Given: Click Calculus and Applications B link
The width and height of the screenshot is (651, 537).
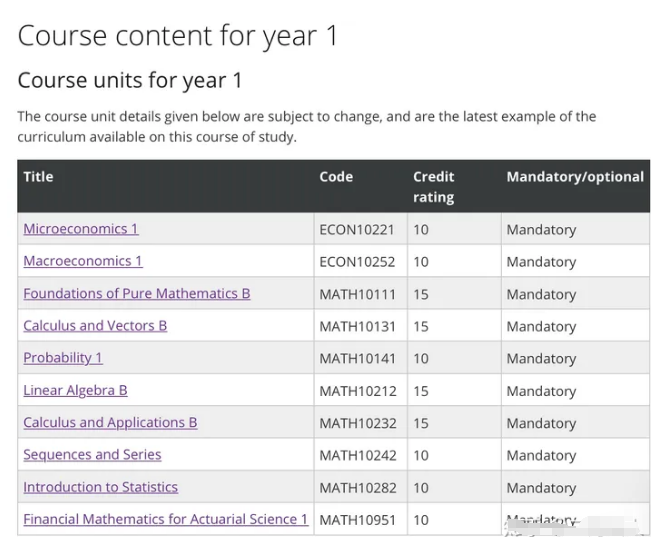Looking at the screenshot, I should point(110,423).
